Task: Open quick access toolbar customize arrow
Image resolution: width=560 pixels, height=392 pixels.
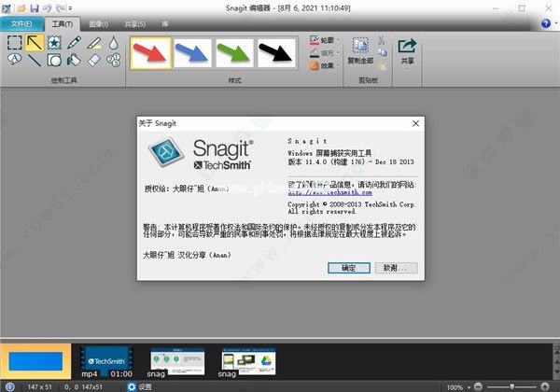Action: coord(71,7)
